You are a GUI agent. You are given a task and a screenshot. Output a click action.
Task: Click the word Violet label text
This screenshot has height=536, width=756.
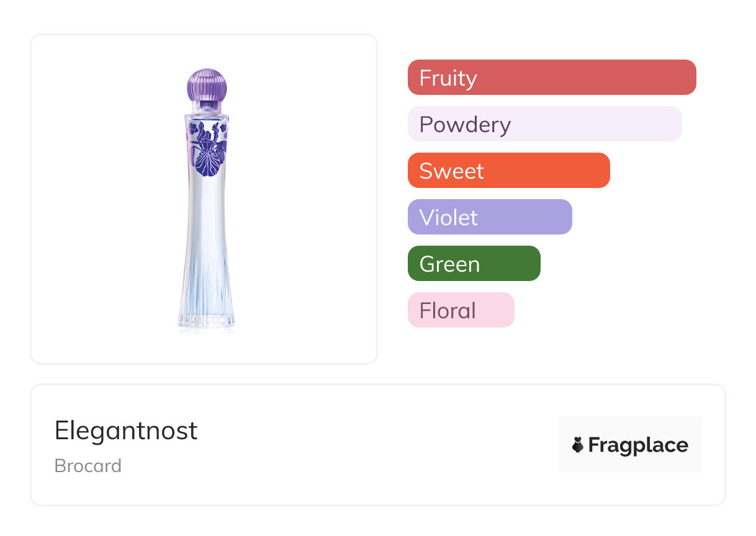pos(448,218)
